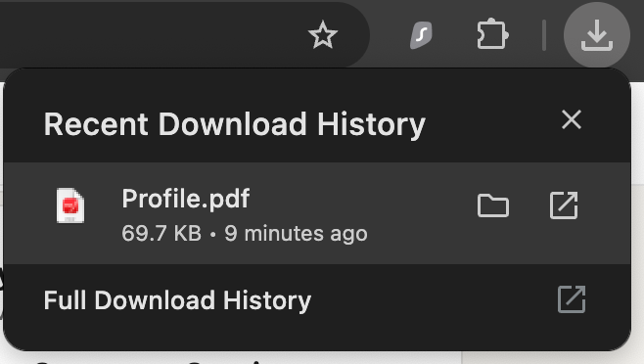644x364 pixels.
Task: Select the highlighted Profile.pdf download row
Action: pyautogui.click(x=317, y=213)
